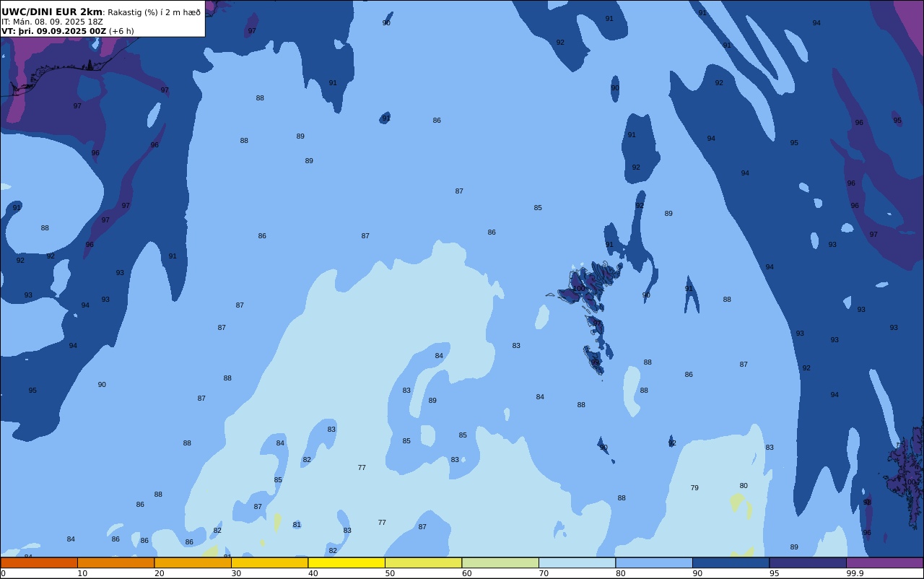Click the '(+6 h)' forecast offset text
The width and height of the screenshot is (924, 579).
pos(121,31)
